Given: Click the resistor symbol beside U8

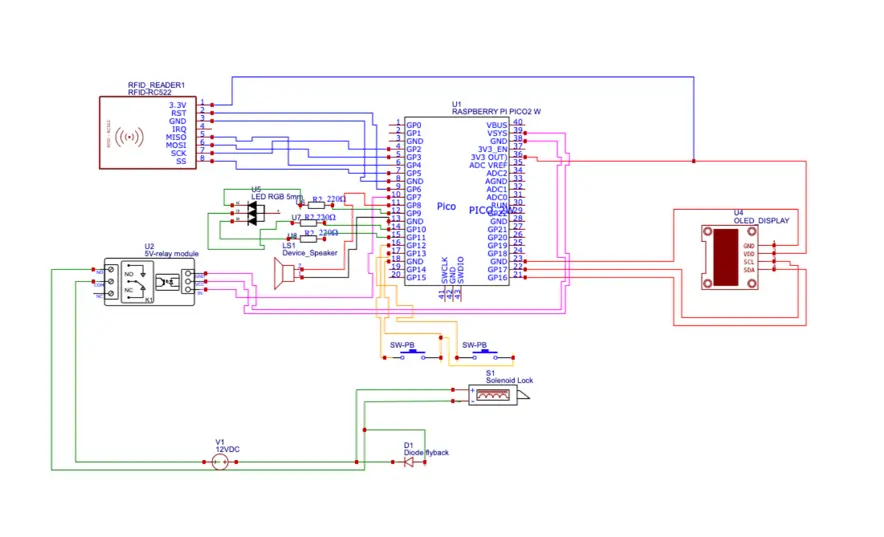Looking at the screenshot, I should tap(308, 239).
